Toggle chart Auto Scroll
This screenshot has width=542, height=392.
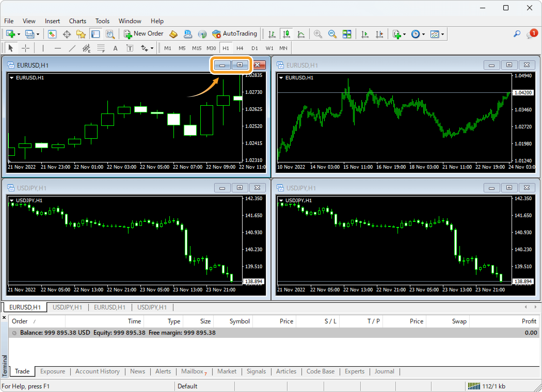point(365,34)
